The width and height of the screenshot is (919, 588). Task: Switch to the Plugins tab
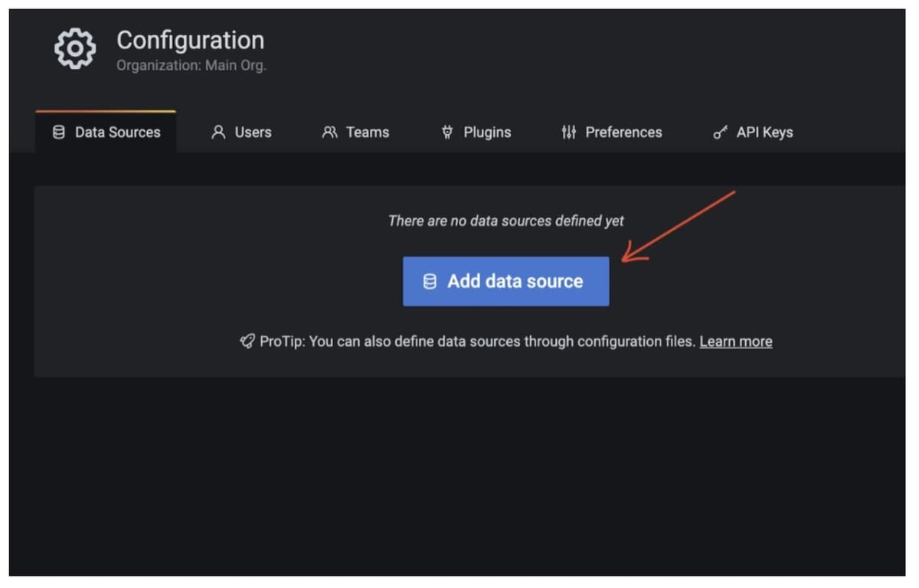pos(475,132)
